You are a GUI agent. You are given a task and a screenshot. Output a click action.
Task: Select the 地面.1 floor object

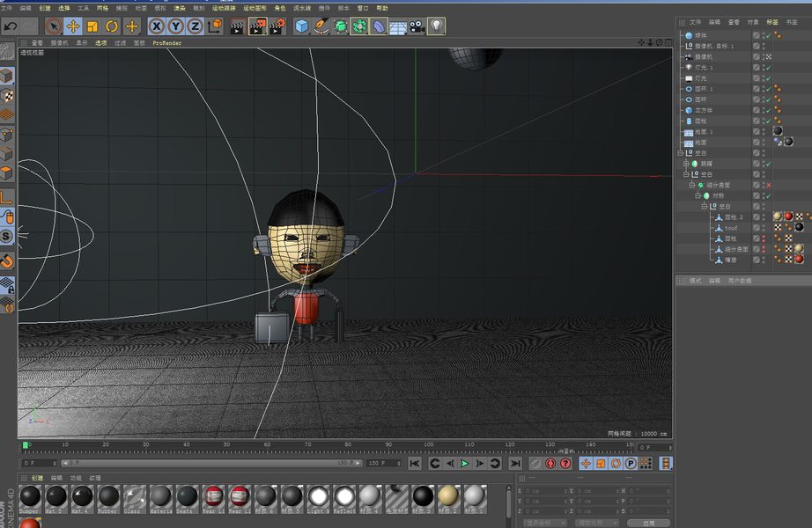point(704,131)
